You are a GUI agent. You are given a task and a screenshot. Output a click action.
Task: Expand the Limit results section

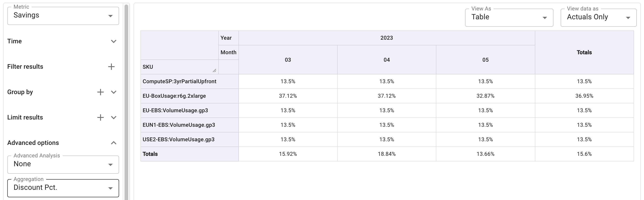[x=114, y=117]
